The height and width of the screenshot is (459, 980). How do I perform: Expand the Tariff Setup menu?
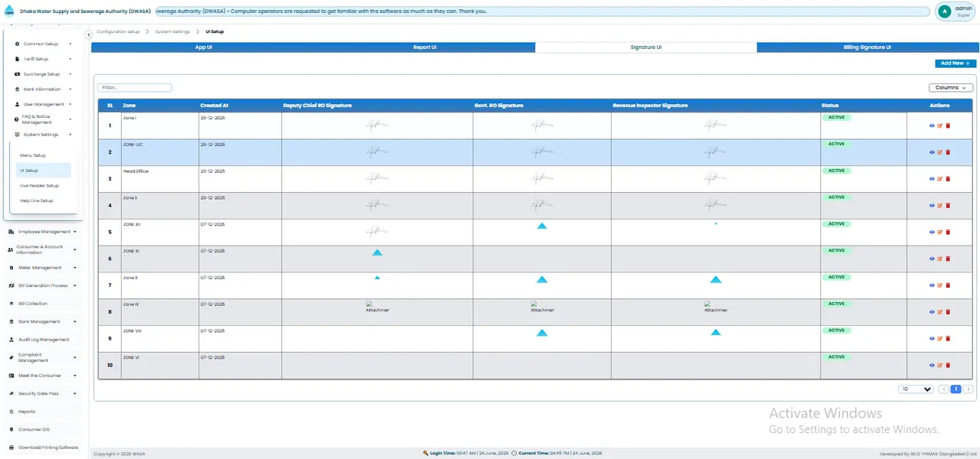click(43, 59)
